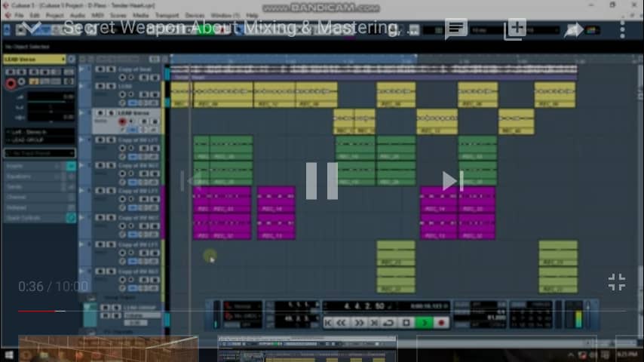Click the system tray clock
The image size is (644, 362).
coord(627,354)
